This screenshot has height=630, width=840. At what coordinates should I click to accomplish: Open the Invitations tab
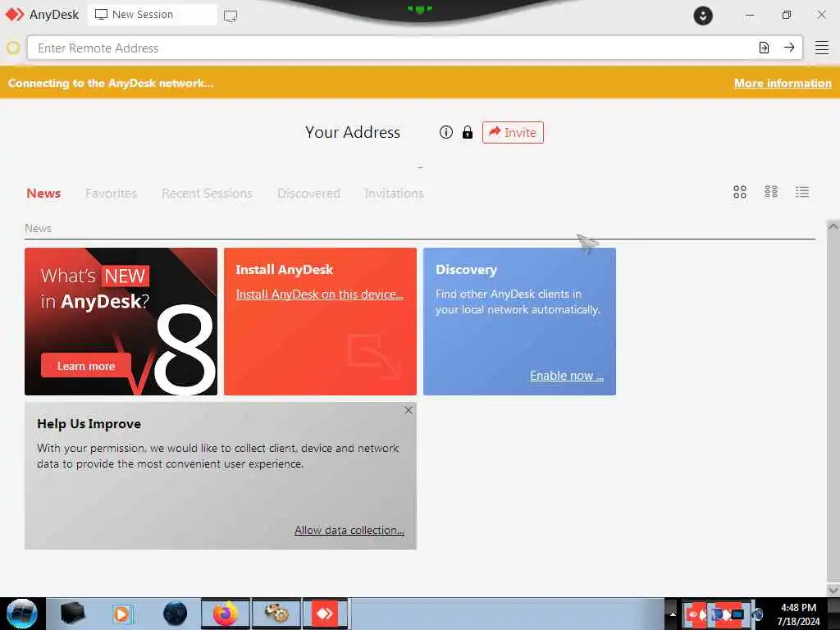point(394,193)
